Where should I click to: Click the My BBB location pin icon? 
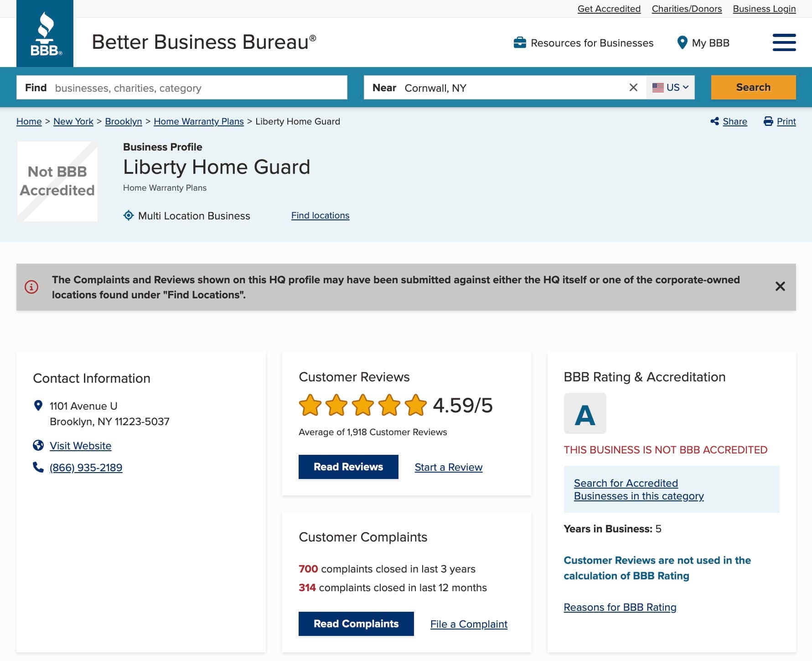point(682,42)
